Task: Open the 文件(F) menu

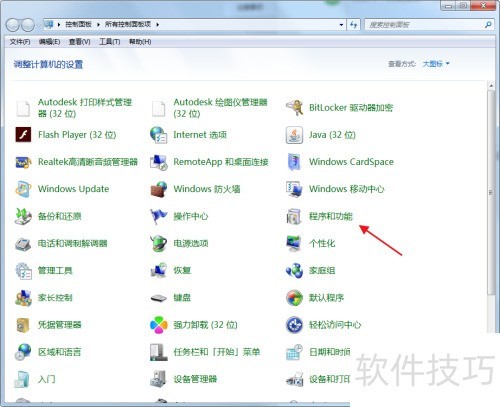Action: pyautogui.click(x=20, y=42)
